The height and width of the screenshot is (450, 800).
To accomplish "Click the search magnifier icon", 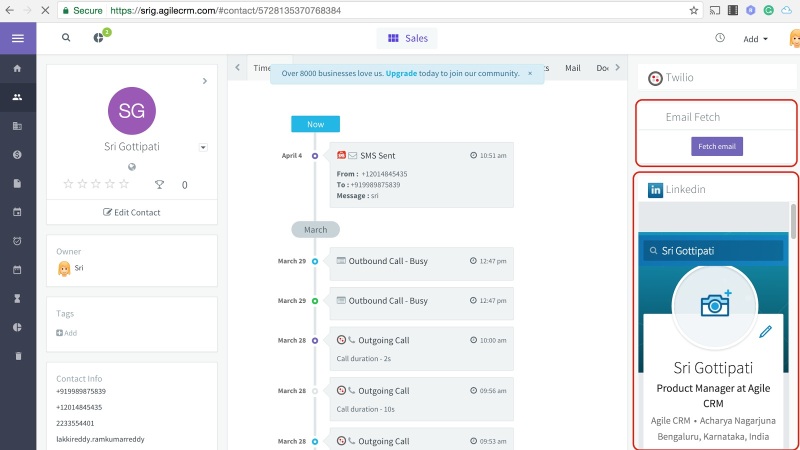I will click(x=66, y=37).
